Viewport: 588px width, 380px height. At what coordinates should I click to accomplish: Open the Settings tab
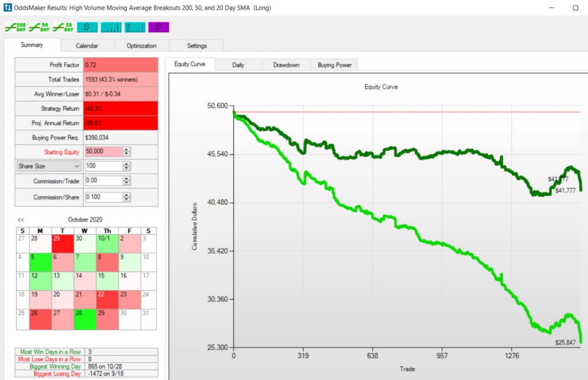[x=197, y=46]
